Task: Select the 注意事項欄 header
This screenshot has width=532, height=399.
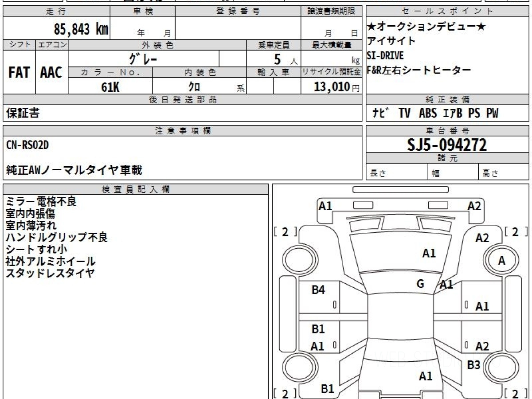Action: [183, 131]
